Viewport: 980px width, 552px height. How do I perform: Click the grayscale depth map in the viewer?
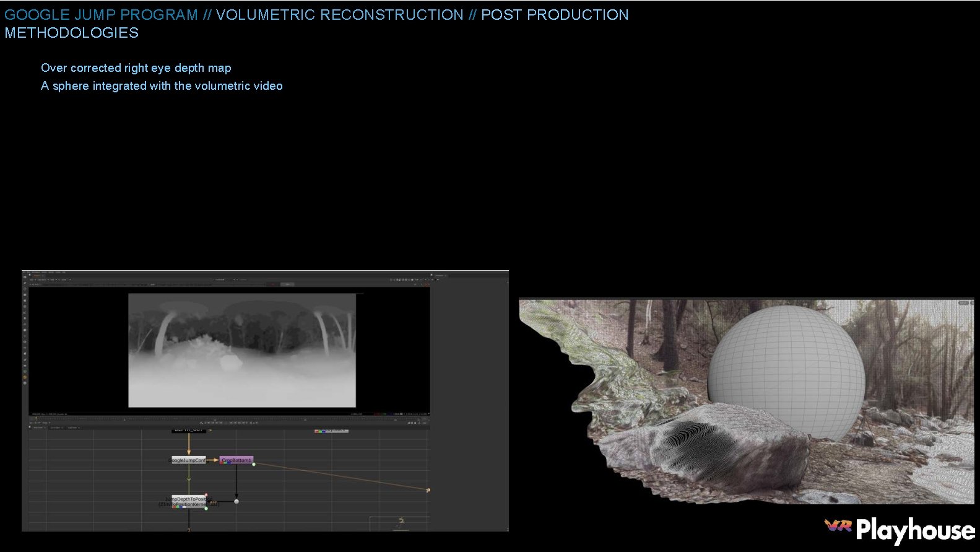tap(242, 350)
